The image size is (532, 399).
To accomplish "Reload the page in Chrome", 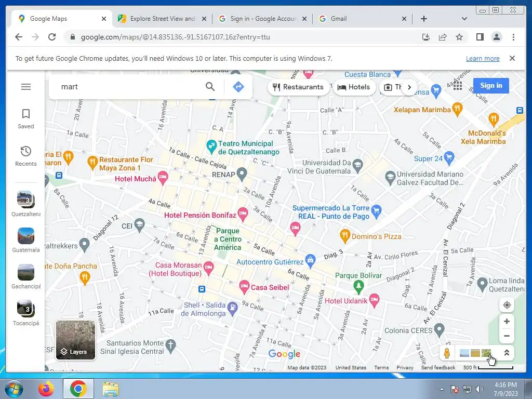I will click(x=52, y=37).
